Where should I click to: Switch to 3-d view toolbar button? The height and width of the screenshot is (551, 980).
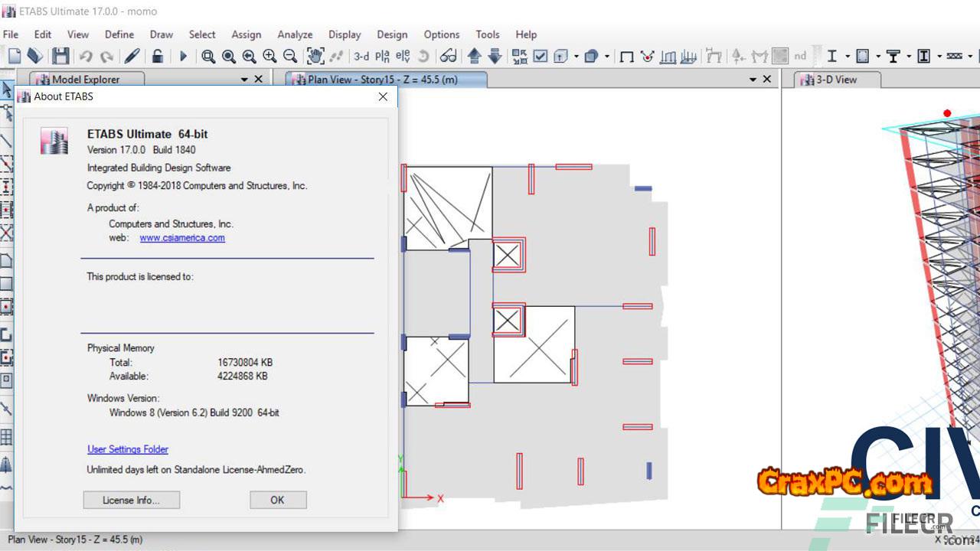(x=361, y=56)
